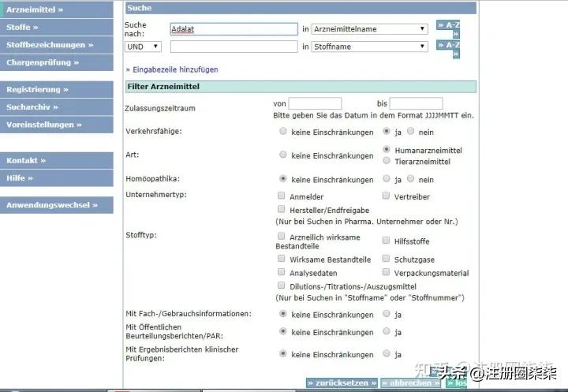Screen dimensions: 568x392
Task: Click the abbrechen button
Action: (x=411, y=383)
